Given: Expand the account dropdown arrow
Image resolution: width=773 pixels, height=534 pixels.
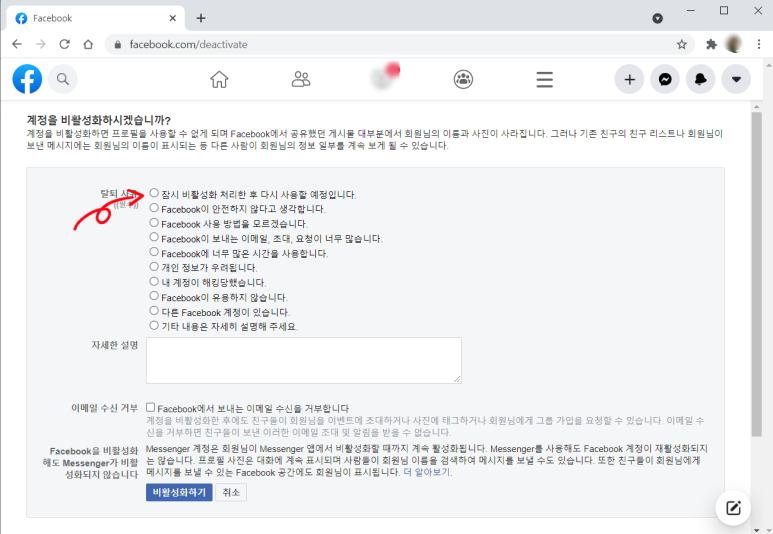Looking at the screenshot, I should 736,79.
